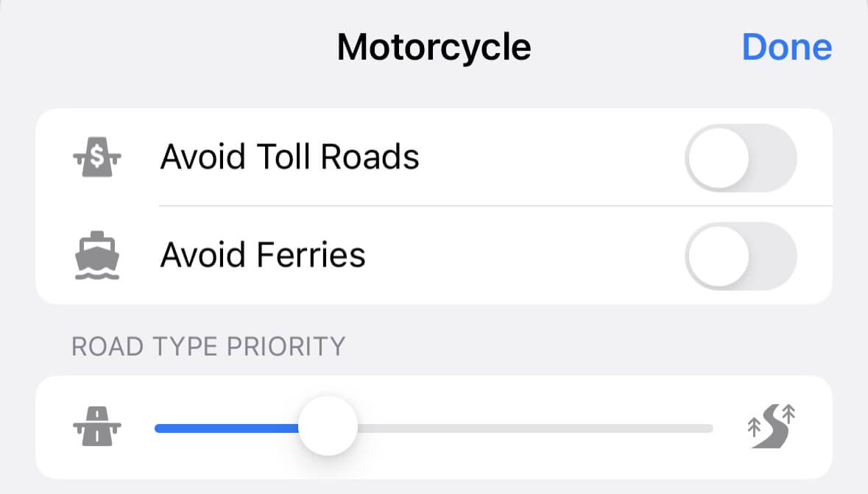The height and width of the screenshot is (494, 868).
Task: Click the Motorcycle title
Action: 434,46
